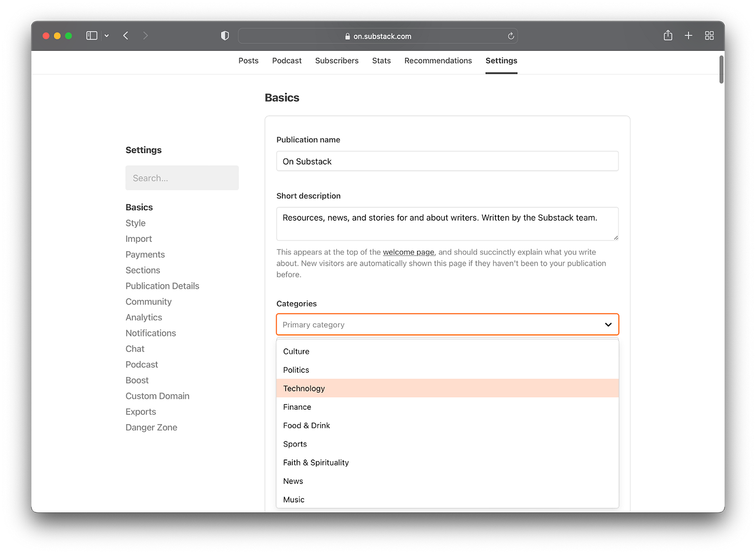
Task: Open the Recommendations tab
Action: (438, 61)
